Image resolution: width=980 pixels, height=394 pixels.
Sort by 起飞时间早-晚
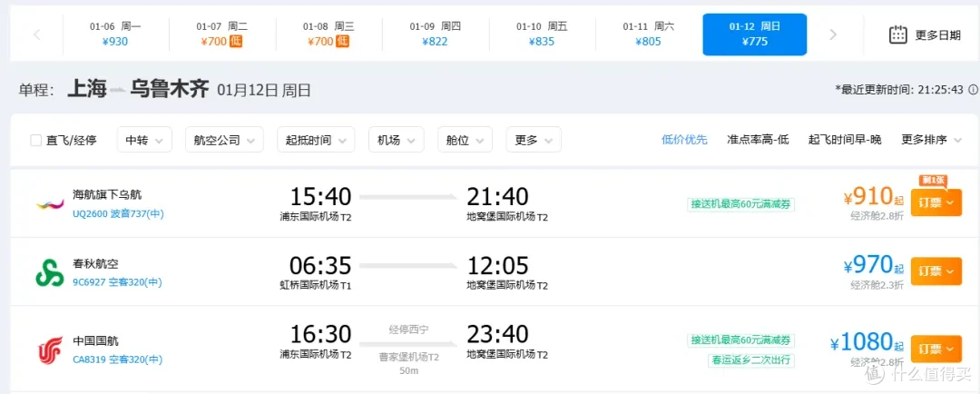point(845,140)
